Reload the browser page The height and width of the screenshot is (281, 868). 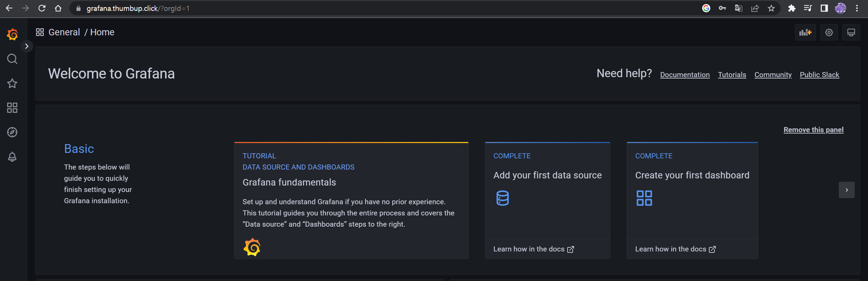point(42,8)
